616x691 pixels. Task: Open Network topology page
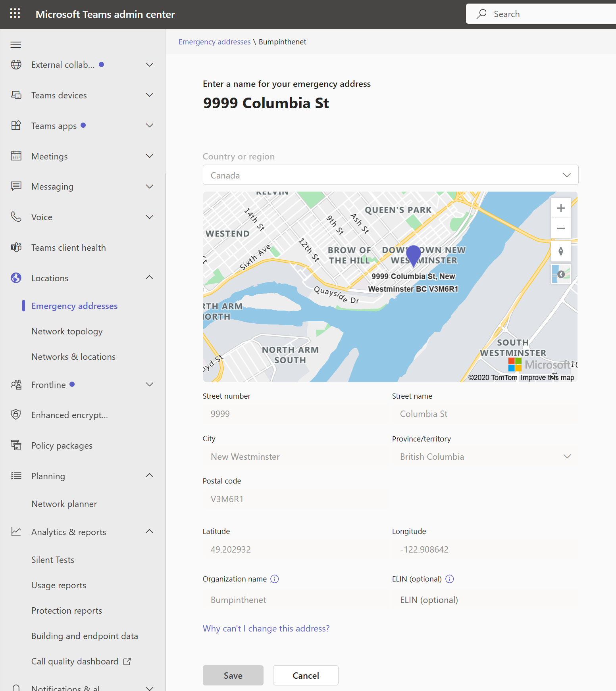tap(67, 332)
